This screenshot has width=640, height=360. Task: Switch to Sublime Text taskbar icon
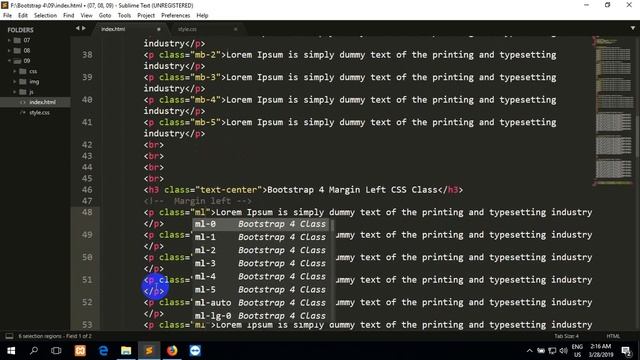(x=149, y=351)
